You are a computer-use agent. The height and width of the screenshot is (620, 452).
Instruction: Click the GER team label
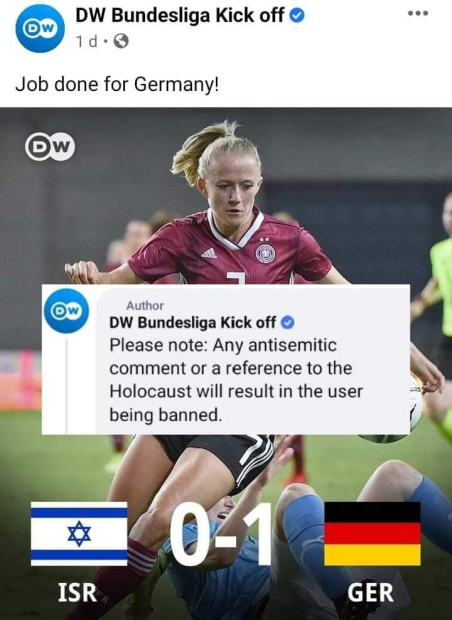[371, 592]
